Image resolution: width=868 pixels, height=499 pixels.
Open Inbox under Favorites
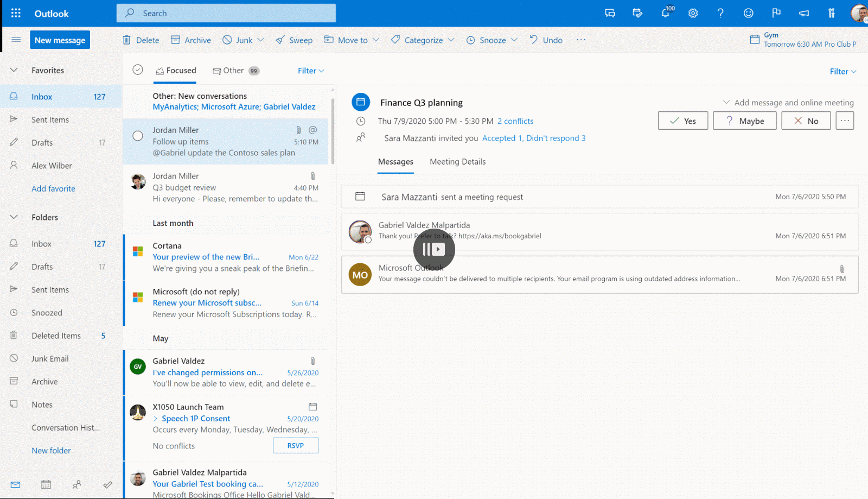(61, 97)
